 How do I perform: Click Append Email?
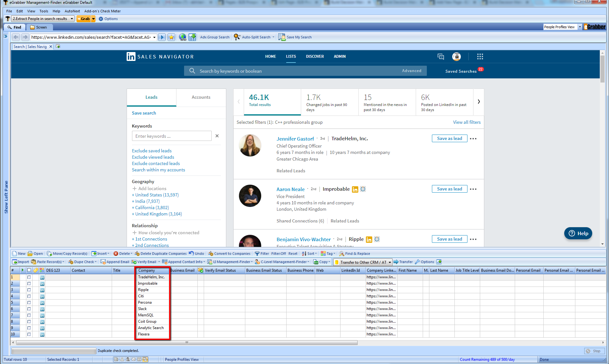(115, 262)
